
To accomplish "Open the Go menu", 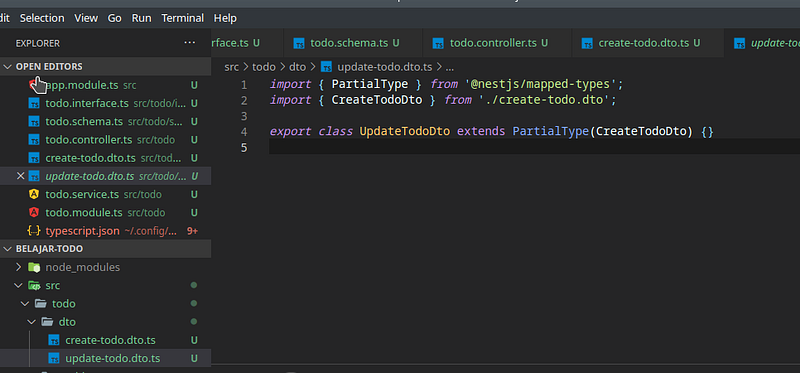I will point(114,18).
